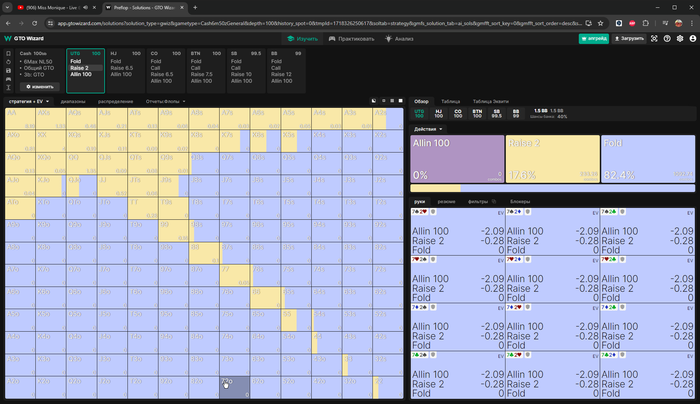The height and width of the screenshot is (404, 700).
Task: Click the изменить button
Action: (x=40, y=87)
